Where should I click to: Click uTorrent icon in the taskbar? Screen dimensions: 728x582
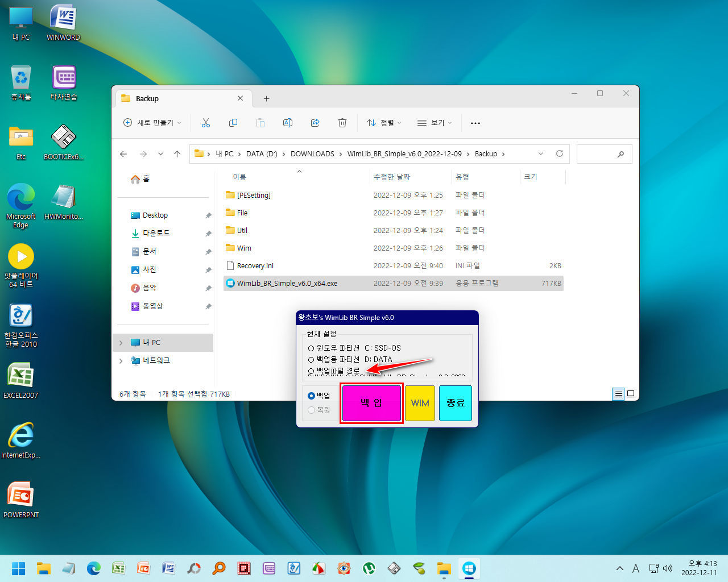click(369, 568)
